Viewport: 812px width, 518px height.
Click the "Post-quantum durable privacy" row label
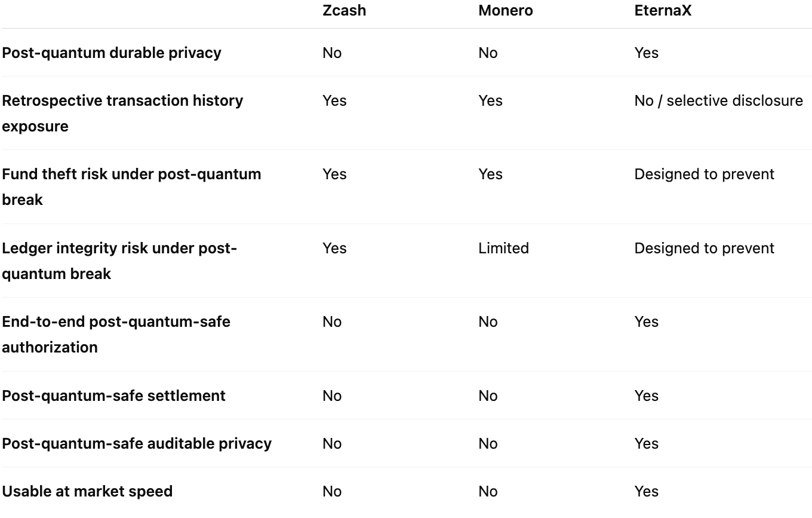[112, 53]
